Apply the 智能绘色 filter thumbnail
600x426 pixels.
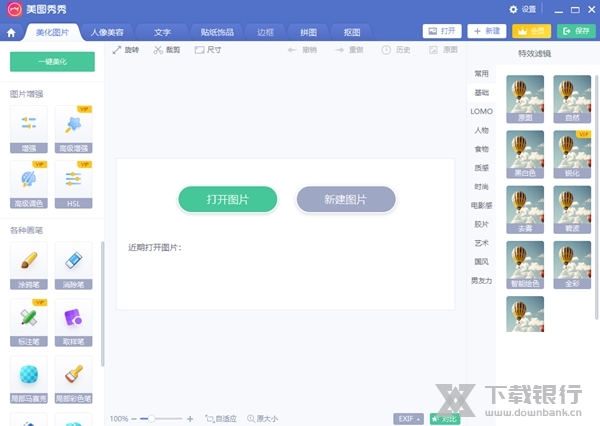click(525, 265)
